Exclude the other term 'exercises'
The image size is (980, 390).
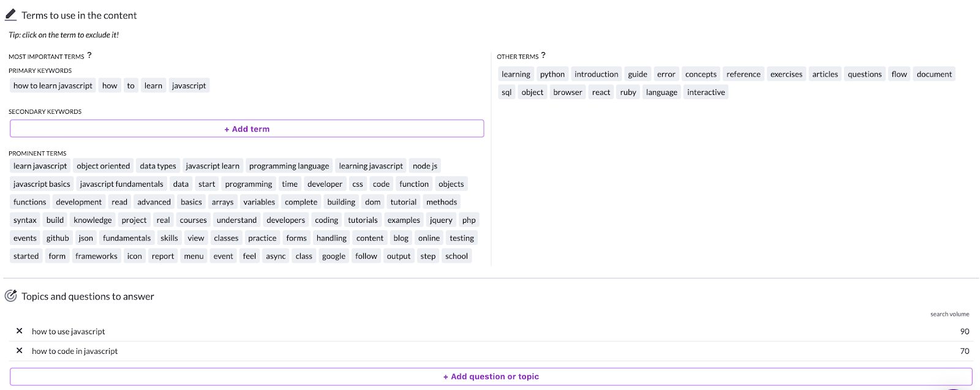tap(786, 74)
